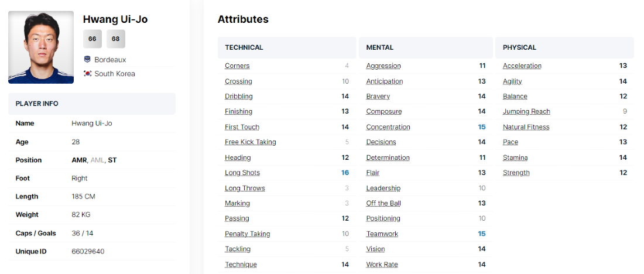Click the Teamwork attribute label
644x274 pixels.
click(382, 234)
